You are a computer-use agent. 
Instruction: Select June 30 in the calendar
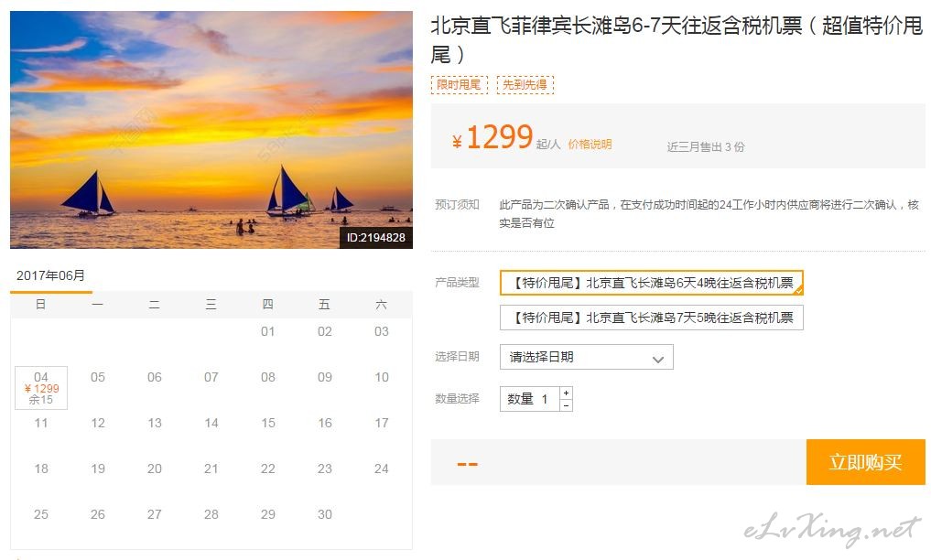[x=324, y=514]
